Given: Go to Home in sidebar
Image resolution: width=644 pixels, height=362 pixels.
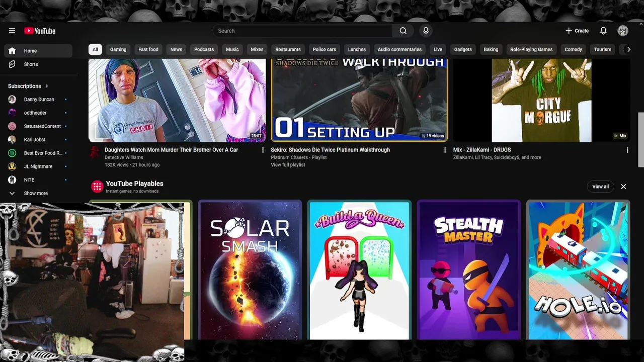Looking at the screenshot, I should [x=39, y=51].
